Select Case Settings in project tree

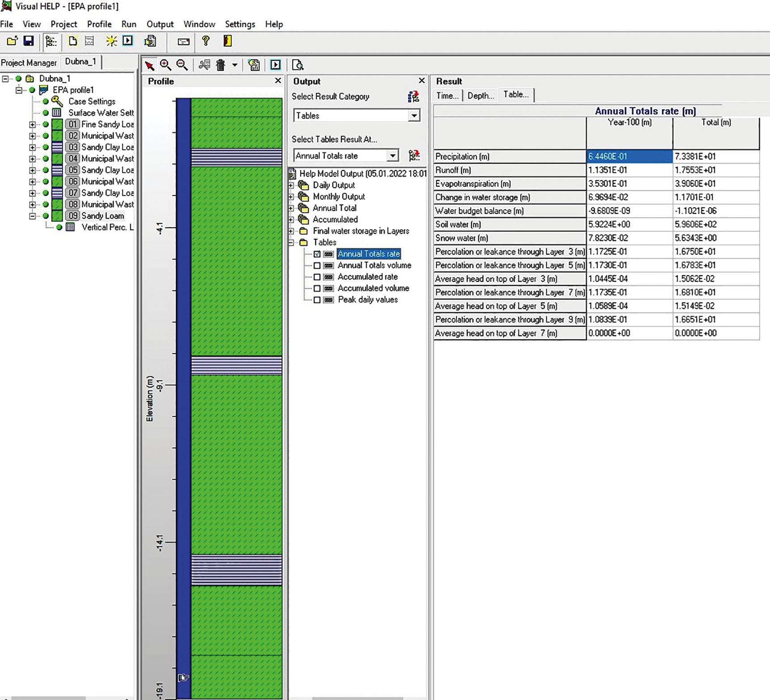92,101
